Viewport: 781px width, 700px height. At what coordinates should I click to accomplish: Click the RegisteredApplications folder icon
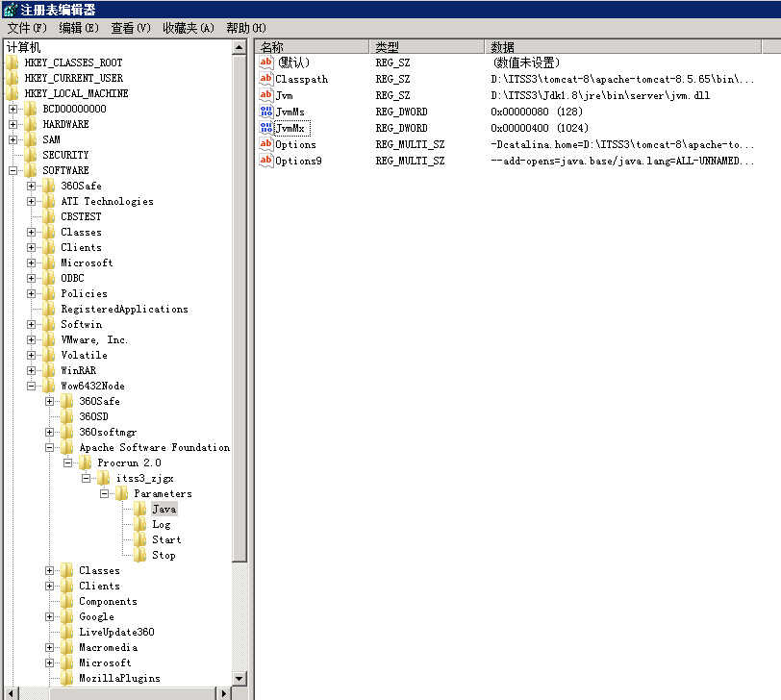click(49, 309)
